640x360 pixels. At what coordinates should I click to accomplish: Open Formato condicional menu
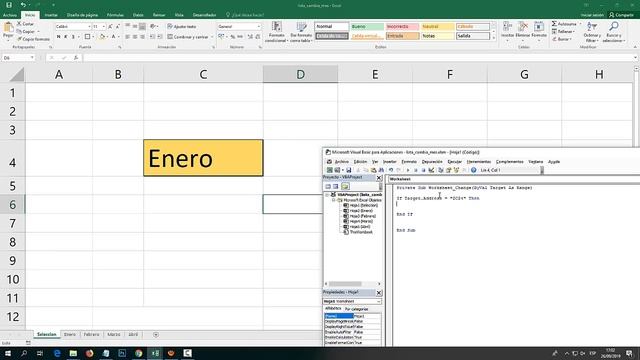pos(276,32)
